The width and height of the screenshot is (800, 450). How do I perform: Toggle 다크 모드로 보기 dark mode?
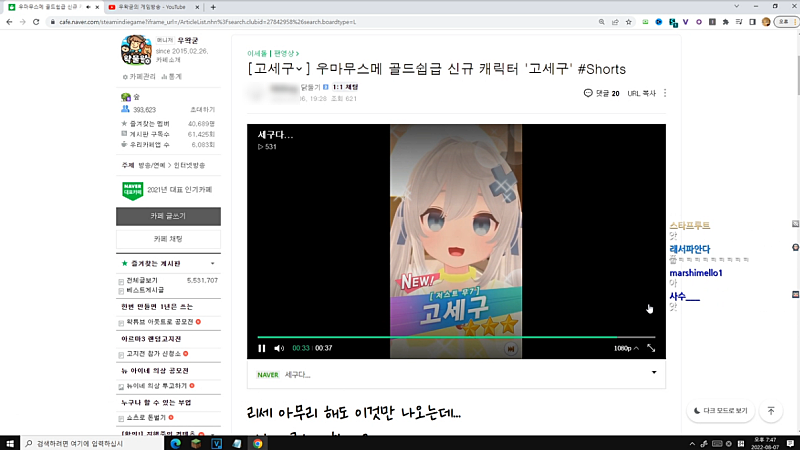pos(720,411)
